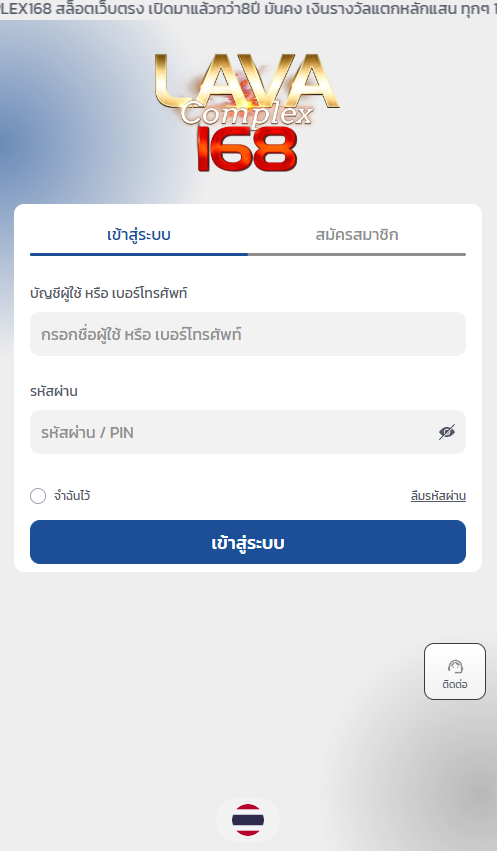Click the ติดต่อ text under the headset
This screenshot has width=497, height=851.
point(455,684)
